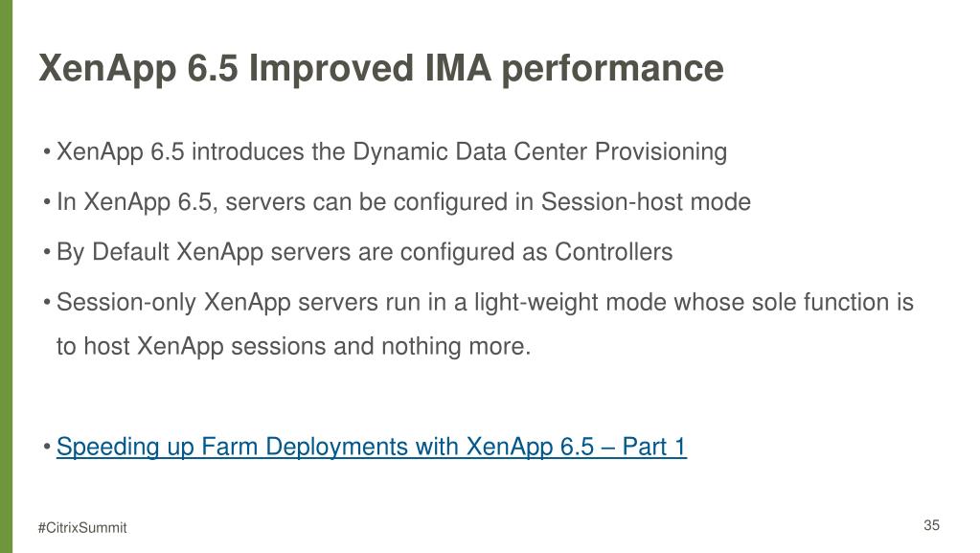Select the Session-host mode bullet text

[403, 202]
